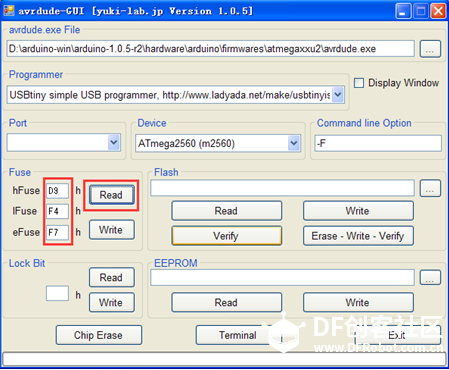Expand the Port dropdown

pos(114,143)
